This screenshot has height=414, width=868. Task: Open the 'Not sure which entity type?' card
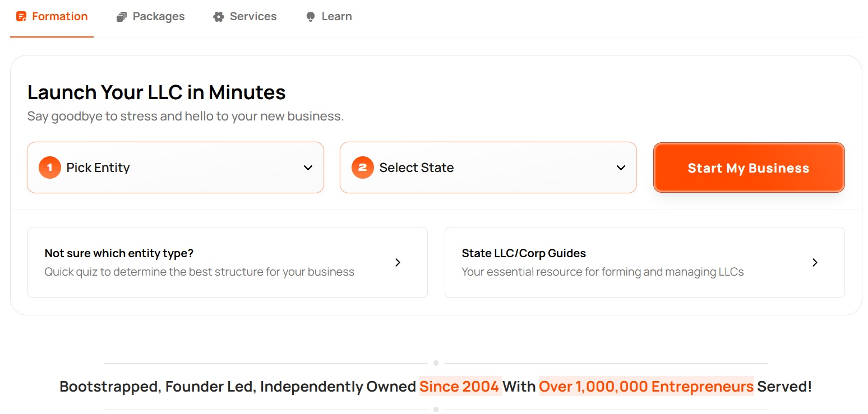pos(228,262)
